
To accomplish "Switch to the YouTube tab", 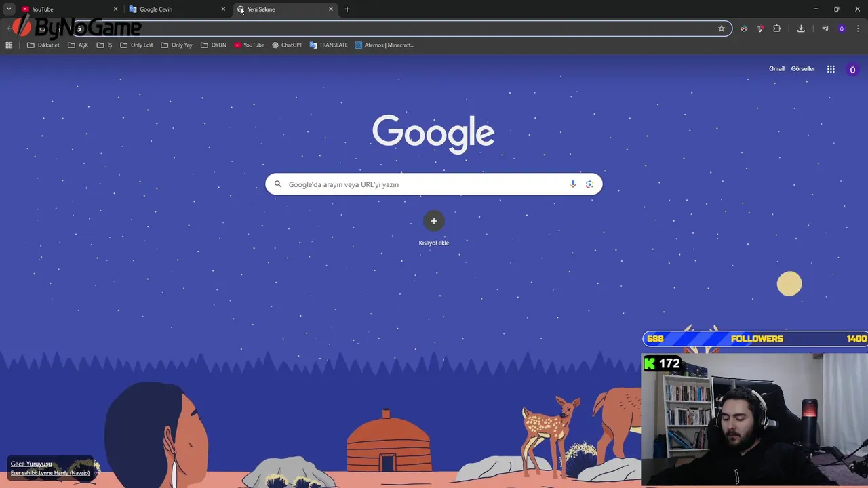I will (69, 9).
